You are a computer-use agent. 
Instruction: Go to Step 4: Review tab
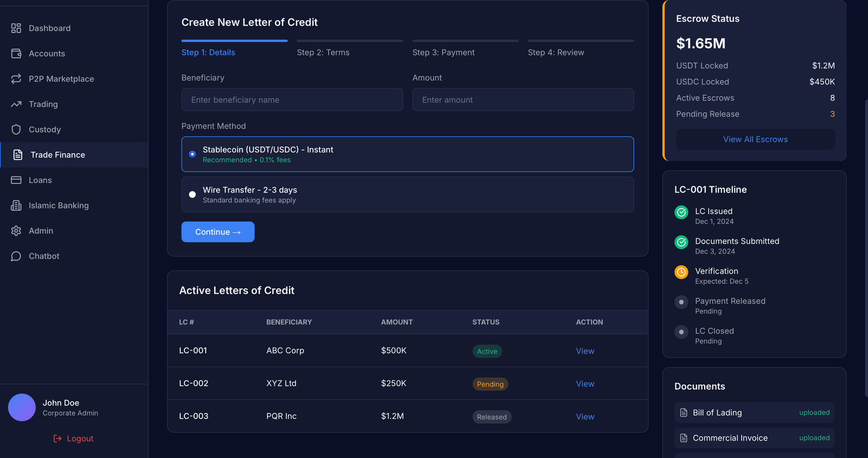(x=556, y=53)
